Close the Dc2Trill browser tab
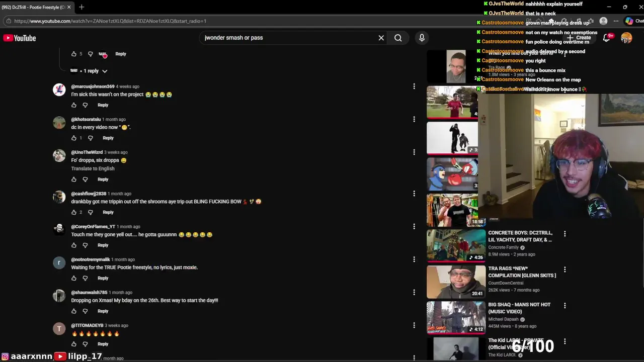The width and height of the screenshot is (644, 362). (69, 7)
